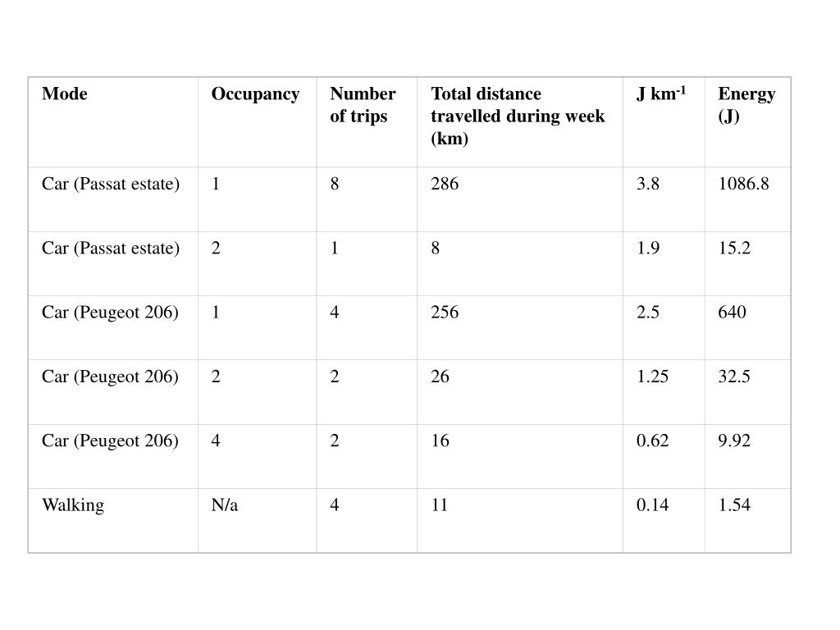This screenshot has height=630, width=840.
Task: Click the Number of trips header
Action: pos(363,105)
